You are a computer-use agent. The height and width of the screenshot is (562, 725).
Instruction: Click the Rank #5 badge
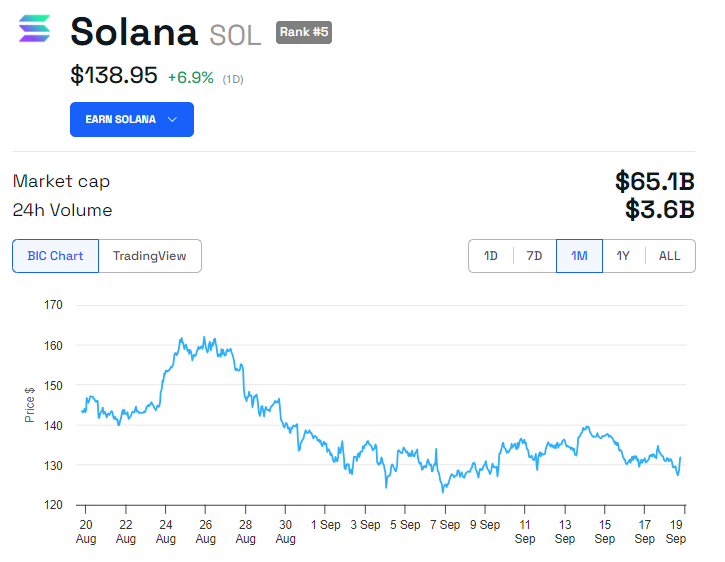(x=303, y=32)
